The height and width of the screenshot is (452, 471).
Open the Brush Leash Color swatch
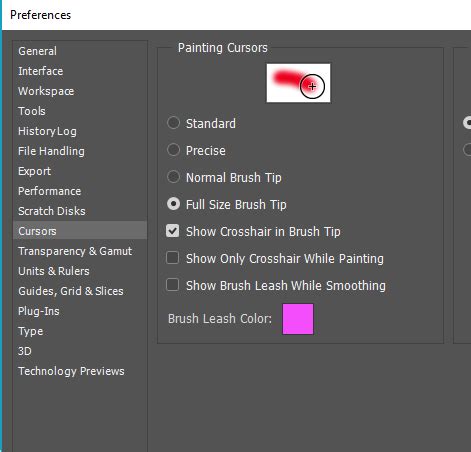click(x=298, y=319)
